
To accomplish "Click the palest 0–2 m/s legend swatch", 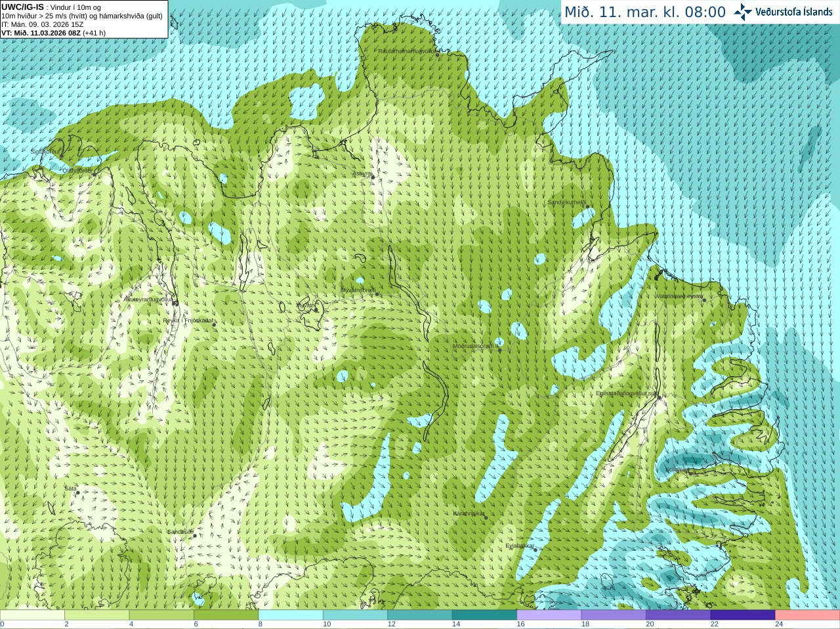I will (32, 615).
